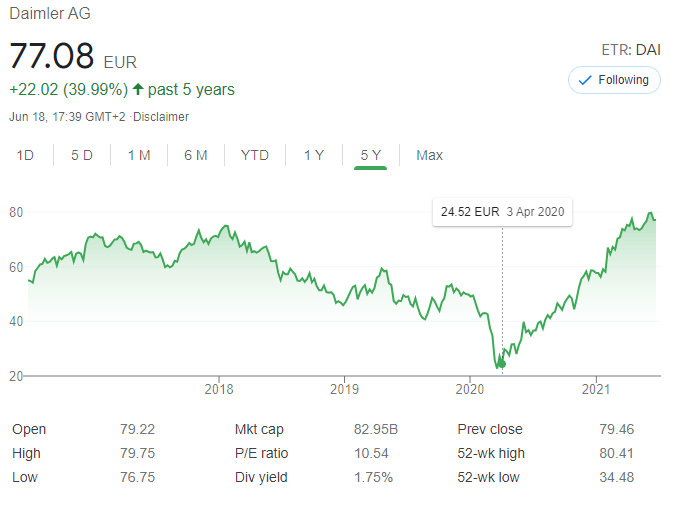Select the 1D time range tab

click(x=25, y=155)
